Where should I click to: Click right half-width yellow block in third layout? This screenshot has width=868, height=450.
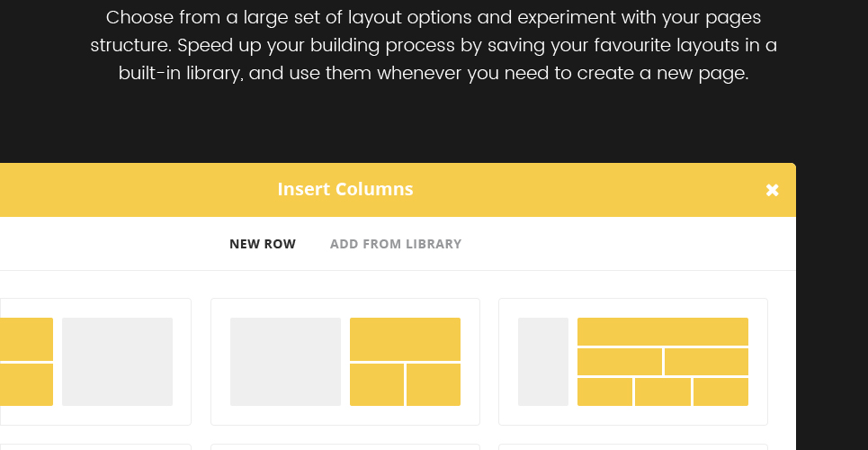click(x=706, y=362)
